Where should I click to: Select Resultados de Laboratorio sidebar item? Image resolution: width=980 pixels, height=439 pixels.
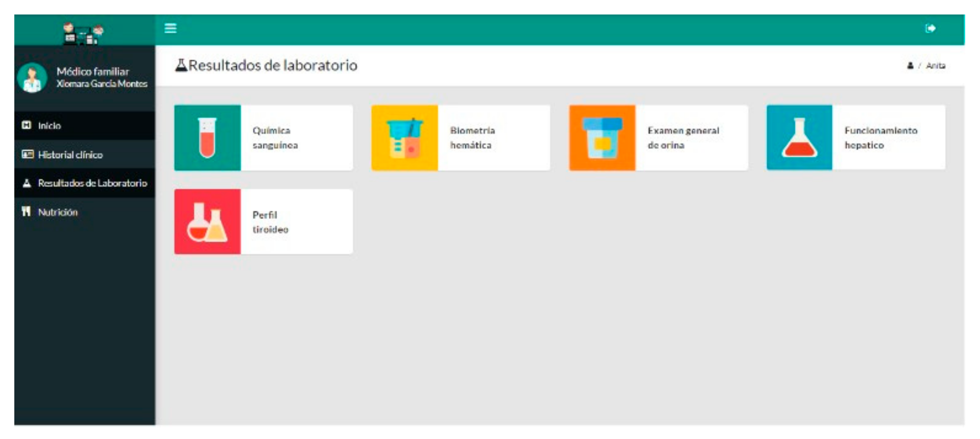pyautogui.click(x=92, y=183)
